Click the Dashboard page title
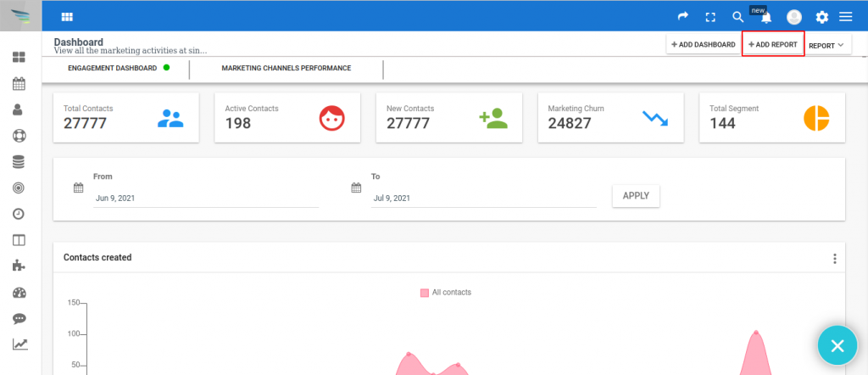The image size is (868, 375). (x=79, y=42)
